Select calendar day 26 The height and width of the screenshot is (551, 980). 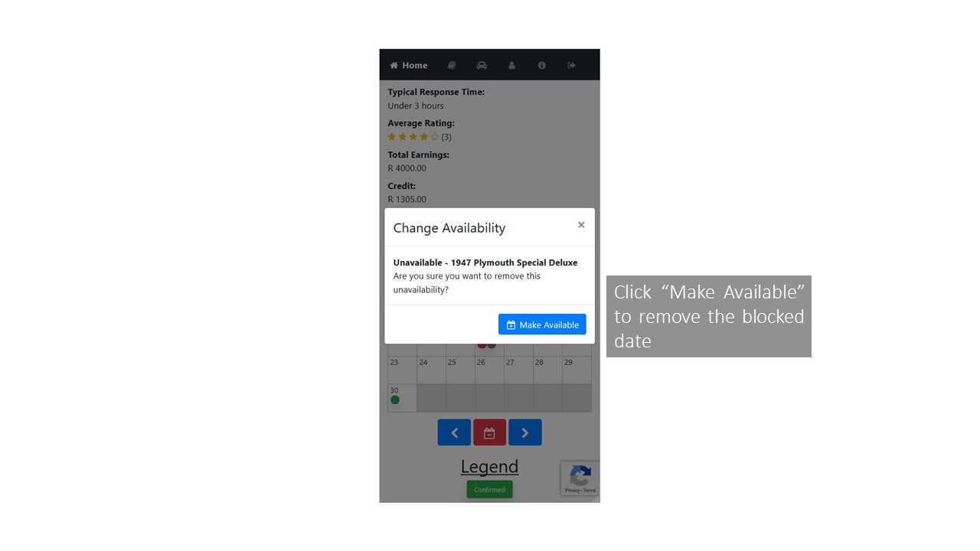coord(489,370)
